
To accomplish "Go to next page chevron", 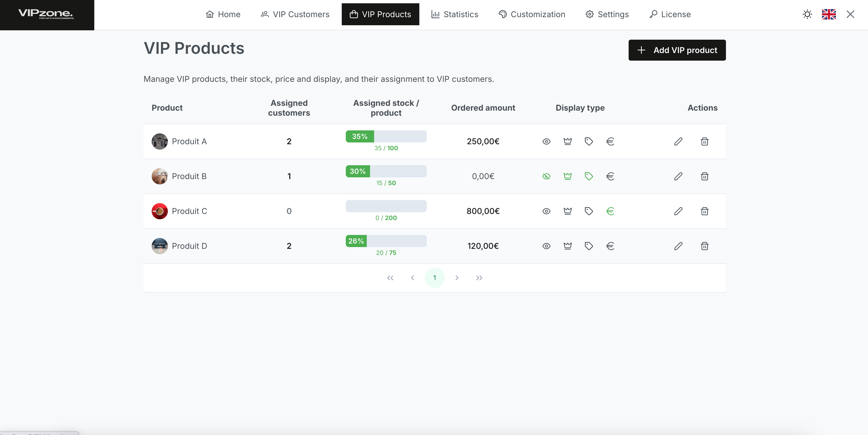I will tap(457, 278).
